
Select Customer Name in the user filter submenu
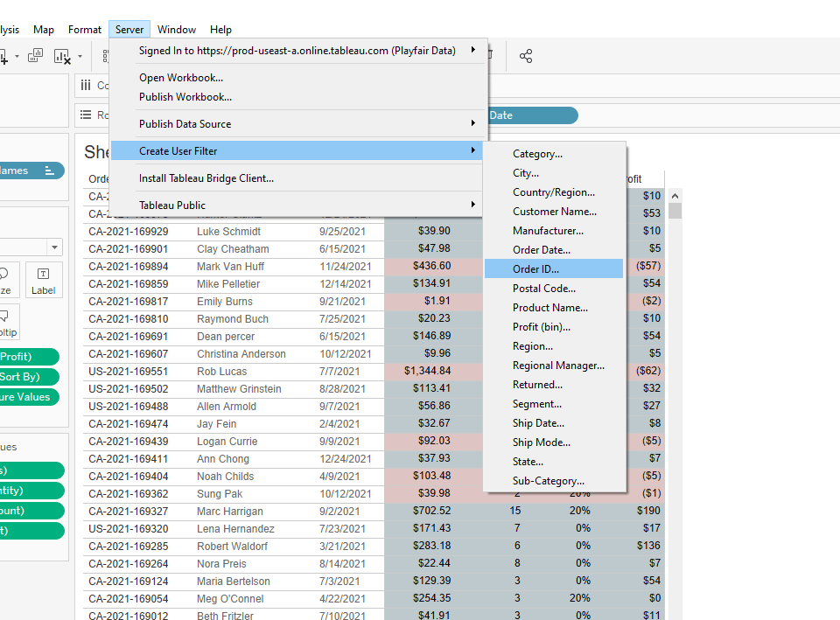(x=555, y=211)
